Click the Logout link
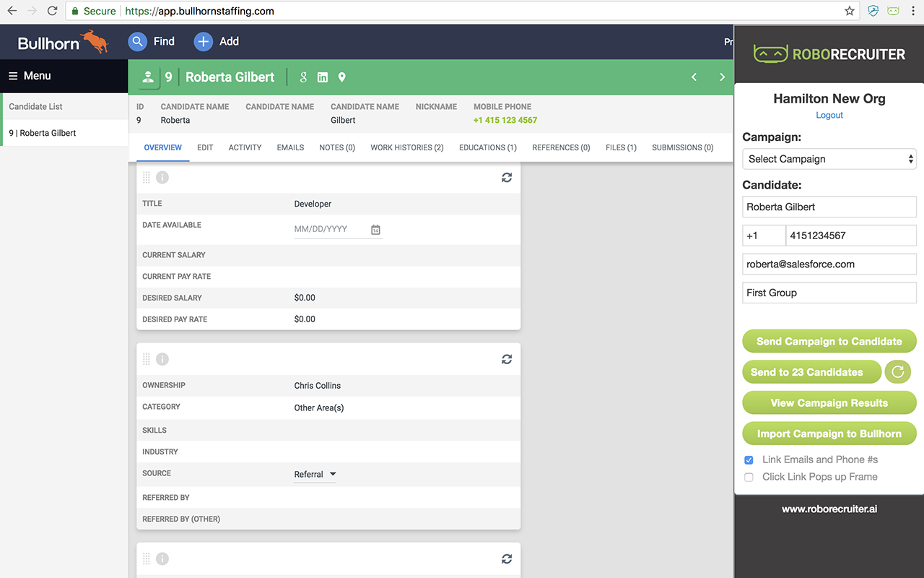Image resolution: width=924 pixels, height=578 pixels. click(x=829, y=115)
